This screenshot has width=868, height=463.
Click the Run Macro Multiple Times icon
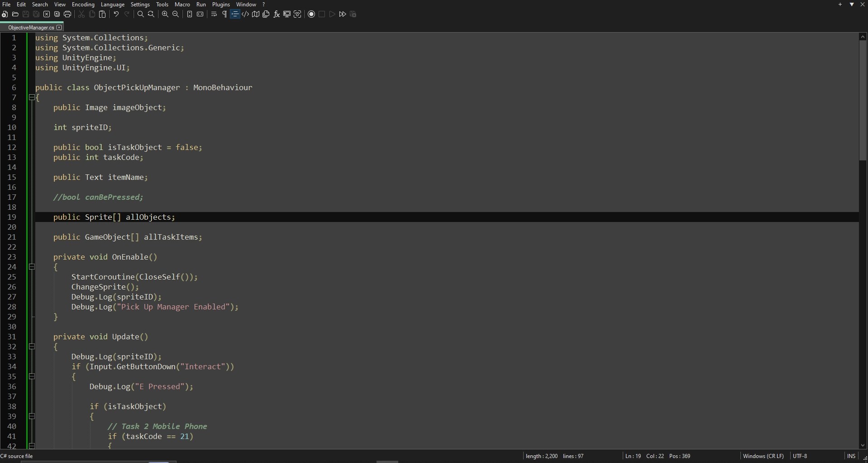pyautogui.click(x=343, y=14)
